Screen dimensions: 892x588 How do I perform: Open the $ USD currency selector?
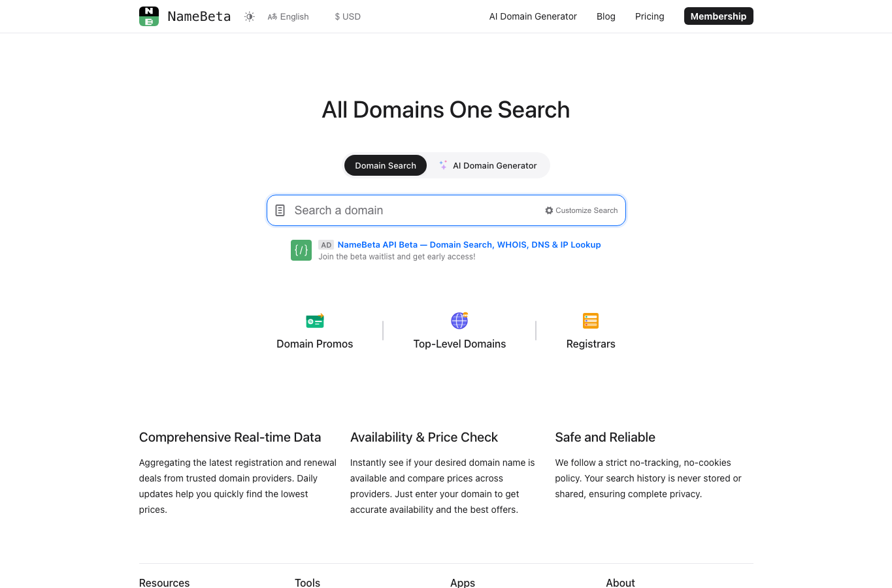pyautogui.click(x=348, y=16)
